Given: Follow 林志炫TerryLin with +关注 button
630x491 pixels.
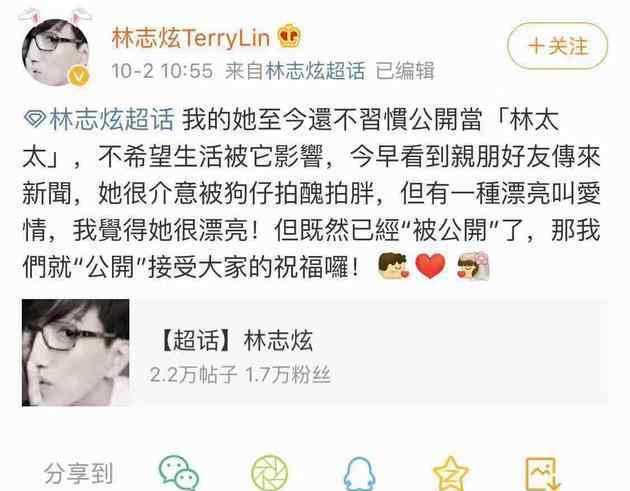Looking at the screenshot, I should click(x=558, y=46).
